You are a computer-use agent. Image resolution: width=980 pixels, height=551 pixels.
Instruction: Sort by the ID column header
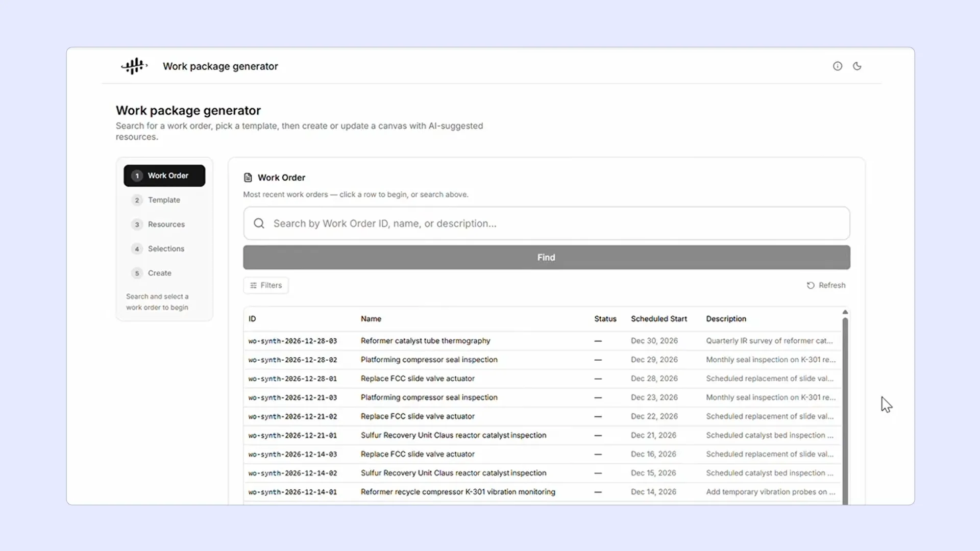pos(252,319)
